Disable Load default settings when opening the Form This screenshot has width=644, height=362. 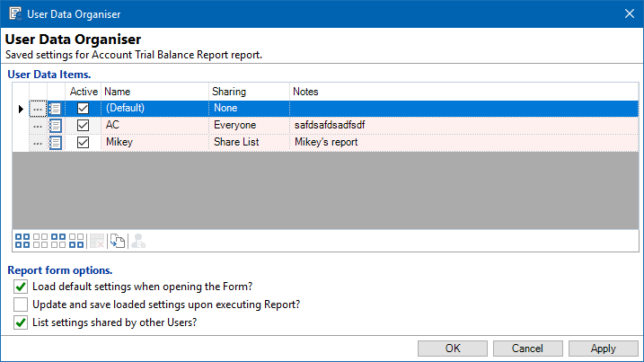click(x=21, y=287)
